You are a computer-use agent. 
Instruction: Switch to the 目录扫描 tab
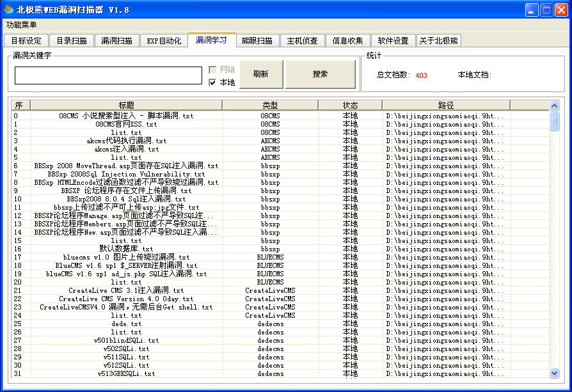tap(71, 40)
